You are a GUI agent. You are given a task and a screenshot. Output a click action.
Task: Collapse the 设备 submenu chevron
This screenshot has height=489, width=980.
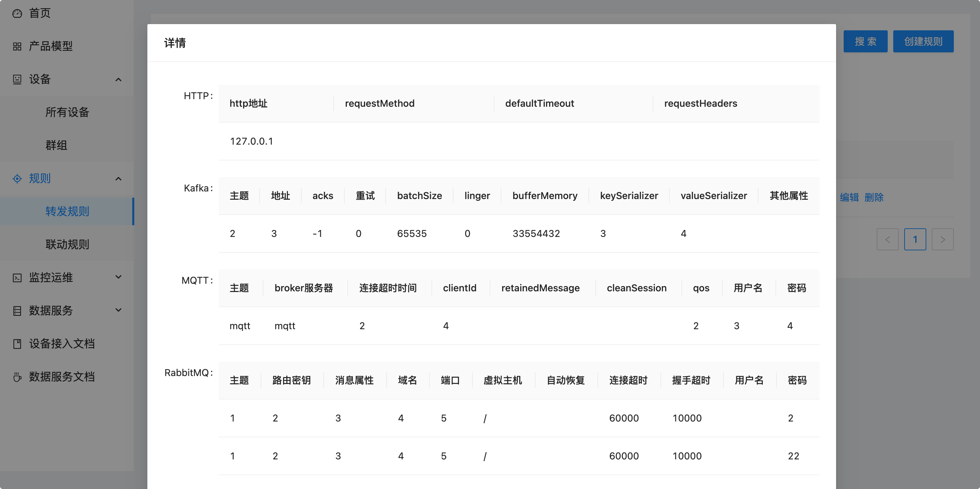click(118, 80)
